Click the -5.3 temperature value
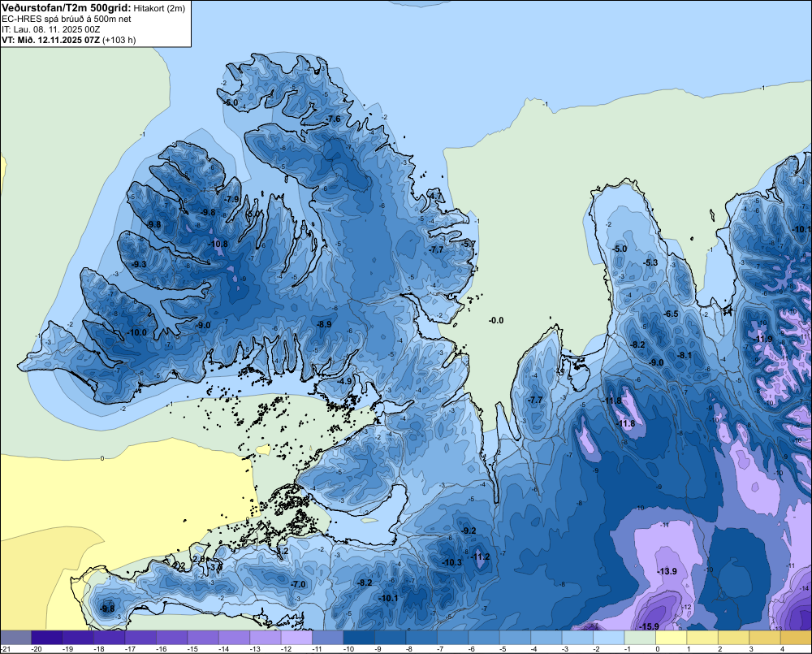Screen dimensions: 812x654 point(650,262)
